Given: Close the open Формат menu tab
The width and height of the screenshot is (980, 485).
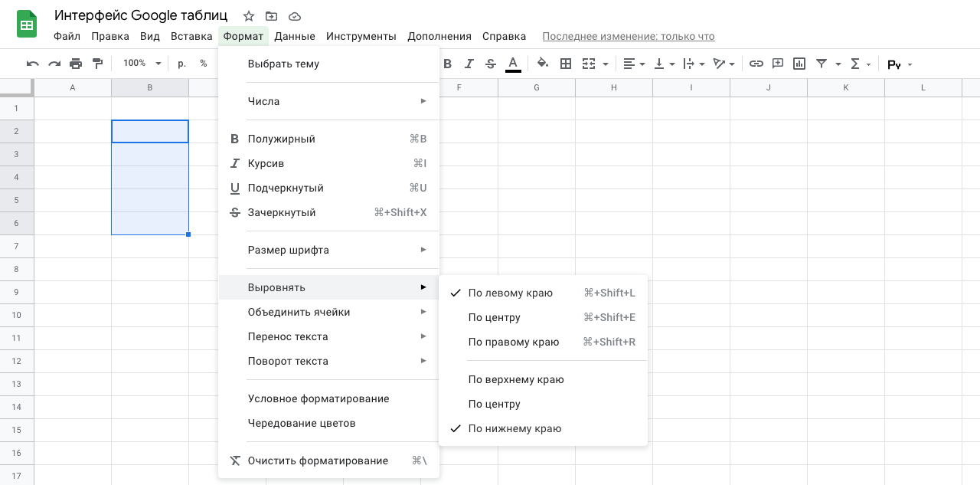Looking at the screenshot, I should [x=243, y=36].
